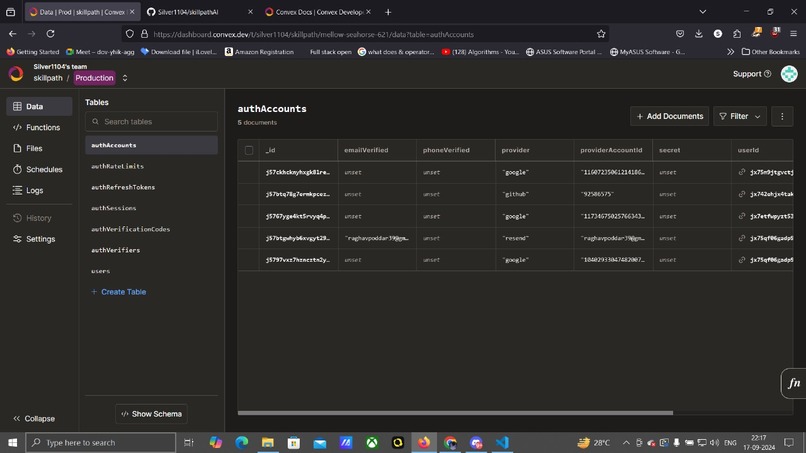Follow the userId link icon in the github row
The width and height of the screenshot is (806, 453).
pyautogui.click(x=742, y=194)
